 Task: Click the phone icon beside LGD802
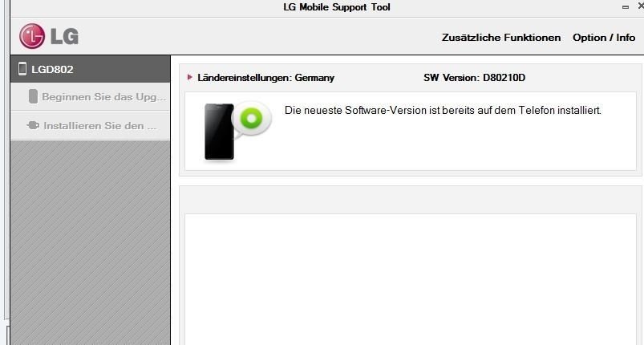coord(22,68)
